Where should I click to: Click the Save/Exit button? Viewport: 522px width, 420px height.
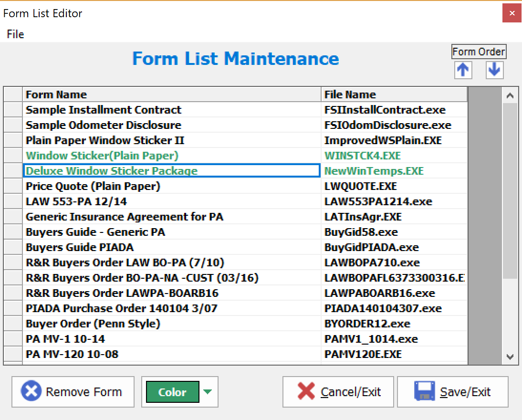click(x=452, y=391)
